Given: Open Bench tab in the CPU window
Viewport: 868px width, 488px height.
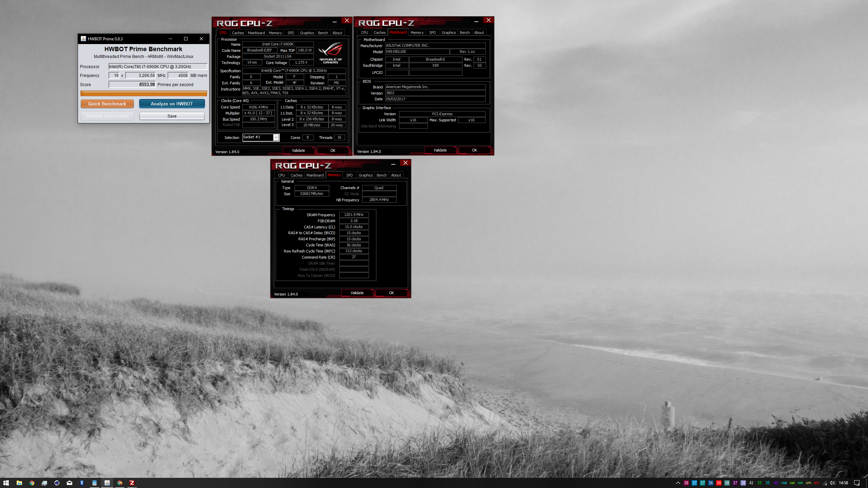Looking at the screenshot, I should coord(323,33).
